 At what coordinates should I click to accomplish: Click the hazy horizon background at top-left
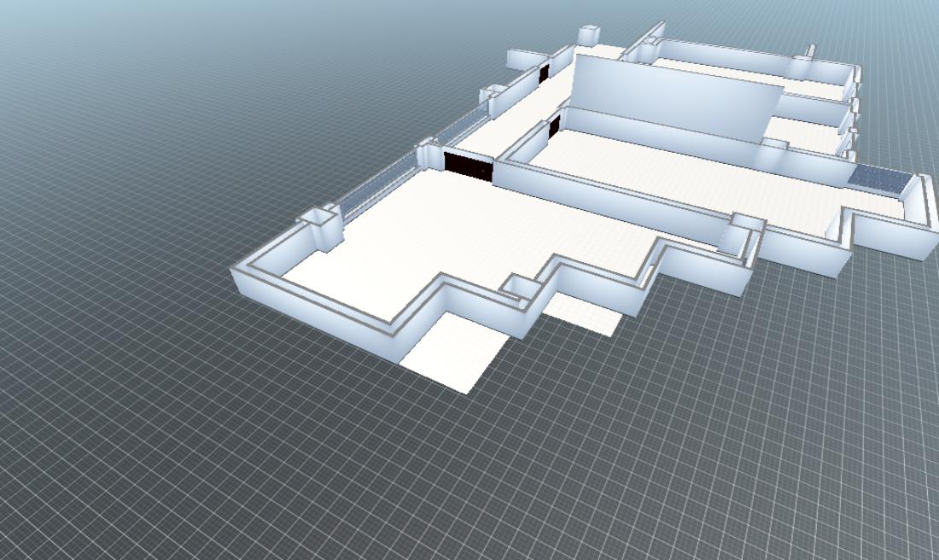128,34
